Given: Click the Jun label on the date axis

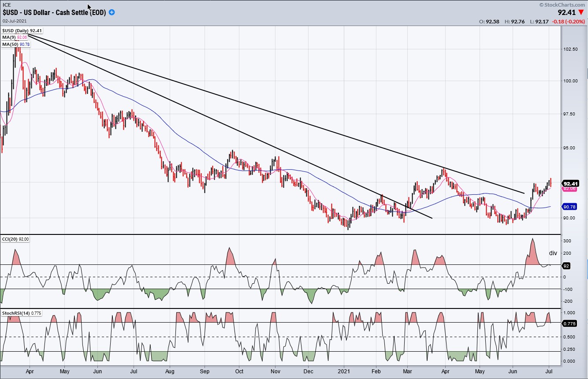Looking at the screenshot, I should 97,372.
